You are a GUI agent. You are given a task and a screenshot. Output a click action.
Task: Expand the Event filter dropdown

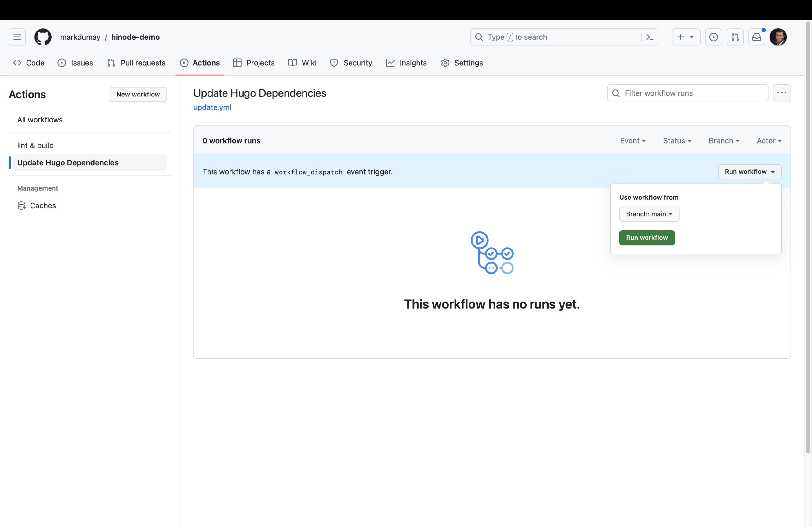632,141
